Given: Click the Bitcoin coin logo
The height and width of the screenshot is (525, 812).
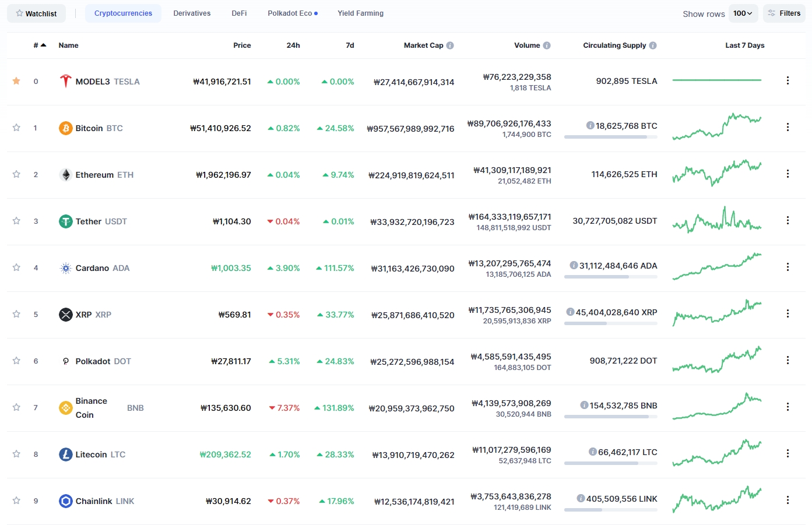Looking at the screenshot, I should click(65, 128).
